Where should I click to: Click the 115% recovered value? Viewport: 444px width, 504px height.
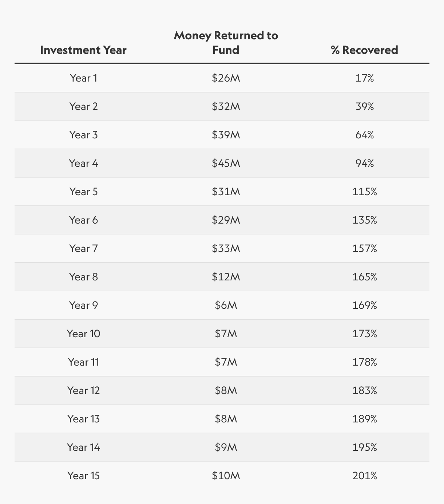point(364,192)
